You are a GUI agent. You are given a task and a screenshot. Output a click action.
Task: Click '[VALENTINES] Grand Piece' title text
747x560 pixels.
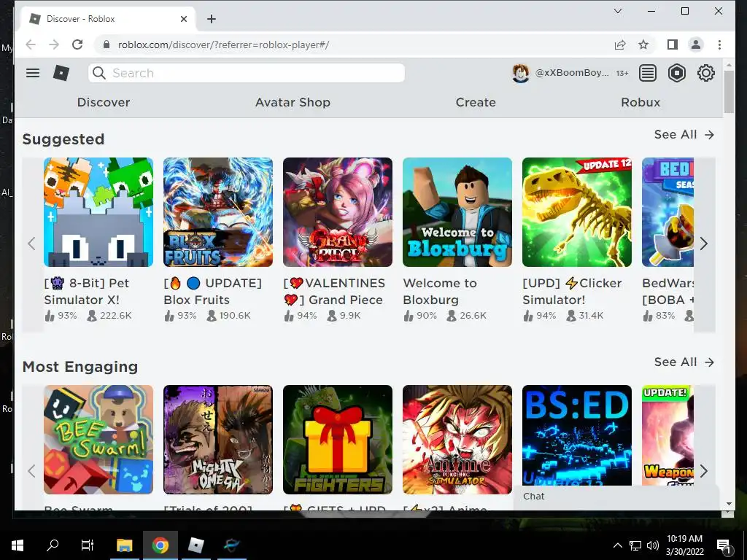click(x=334, y=292)
